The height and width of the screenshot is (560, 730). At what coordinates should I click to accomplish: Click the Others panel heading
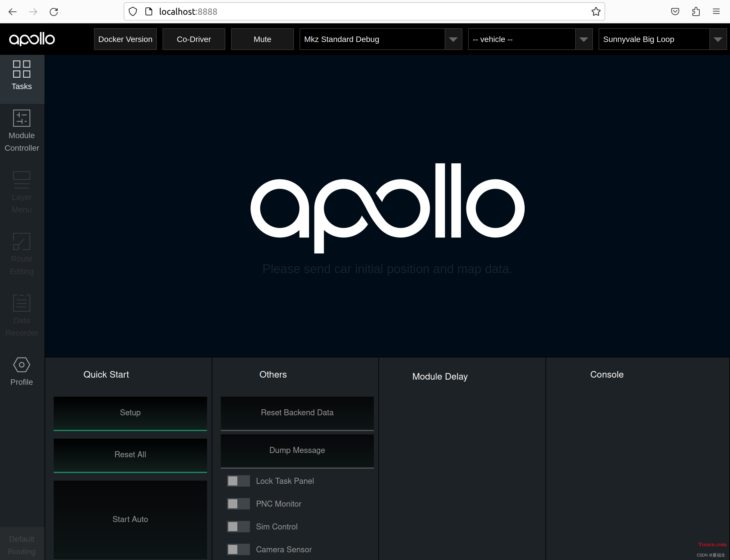(x=273, y=375)
